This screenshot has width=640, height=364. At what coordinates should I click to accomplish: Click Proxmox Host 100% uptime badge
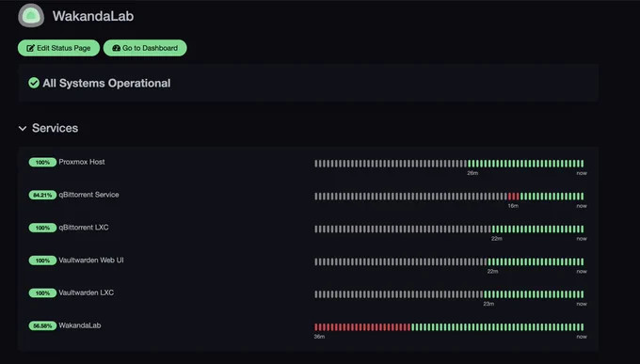(42, 163)
